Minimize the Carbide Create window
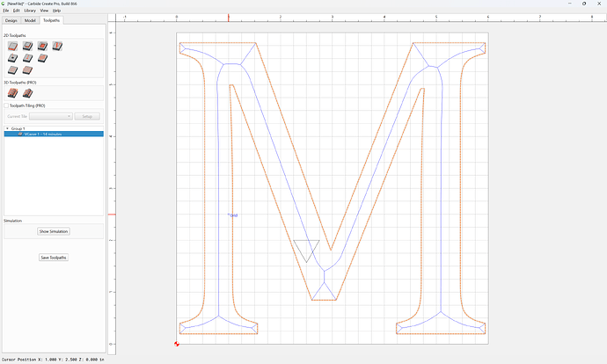This screenshot has height=364, width=607. (x=570, y=4)
